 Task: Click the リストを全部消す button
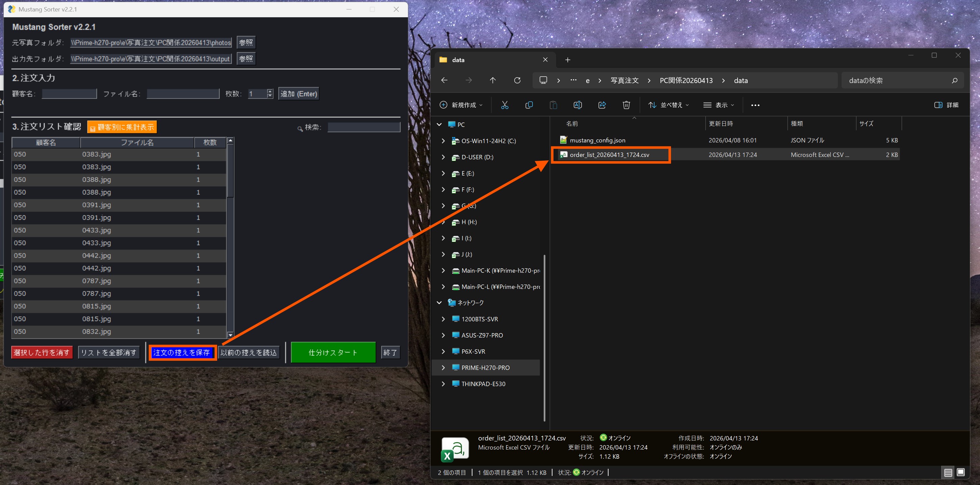click(109, 352)
